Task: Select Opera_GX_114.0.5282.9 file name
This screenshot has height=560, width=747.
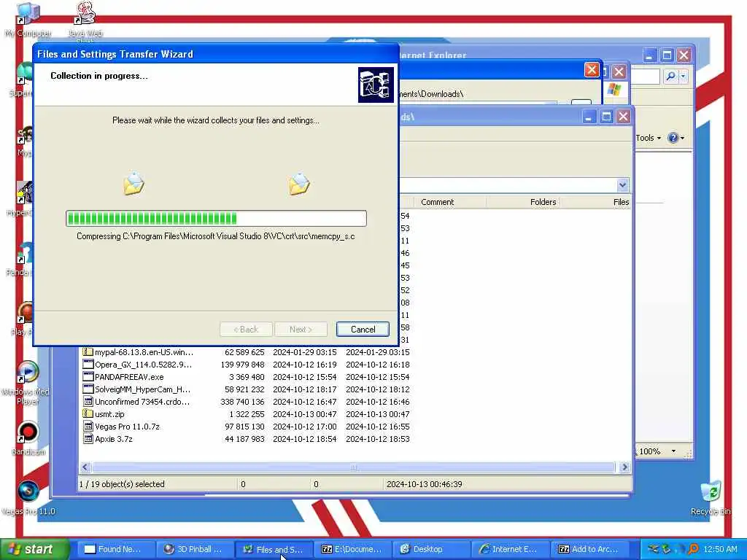Action: (144, 365)
